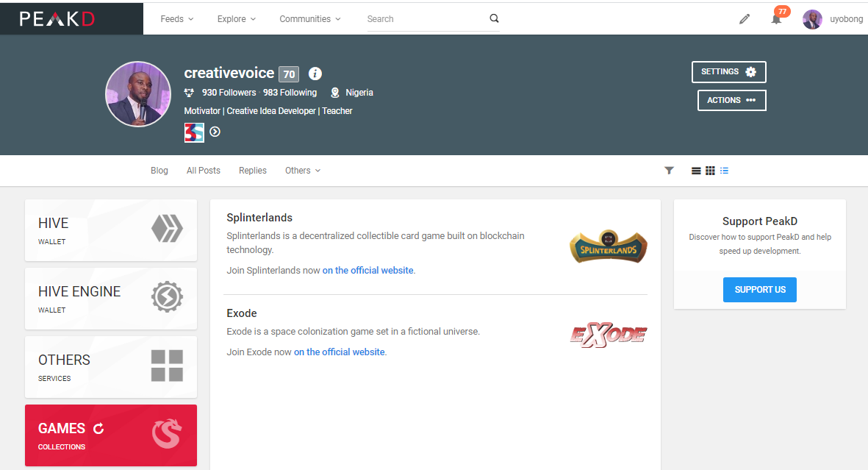Select the stacked rows view icon
868x470 pixels.
tap(696, 171)
